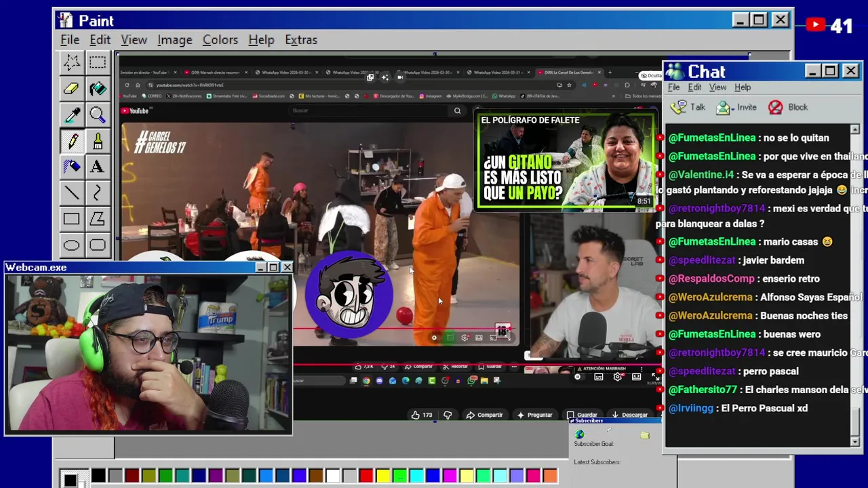
Task: Open the File menu in Paint
Action: coord(70,40)
